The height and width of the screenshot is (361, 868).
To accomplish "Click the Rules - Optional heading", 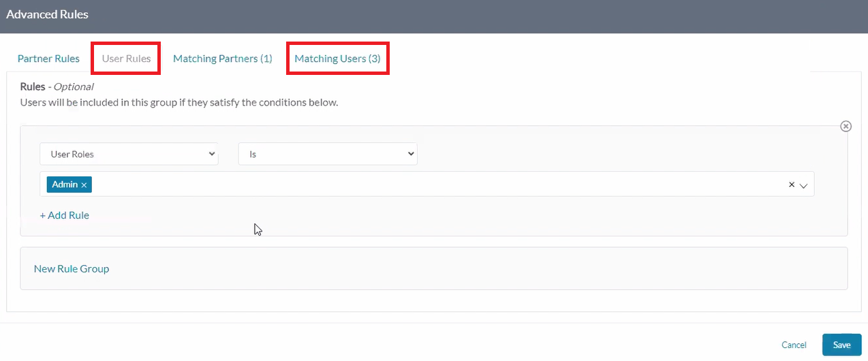I will pyautogui.click(x=57, y=87).
